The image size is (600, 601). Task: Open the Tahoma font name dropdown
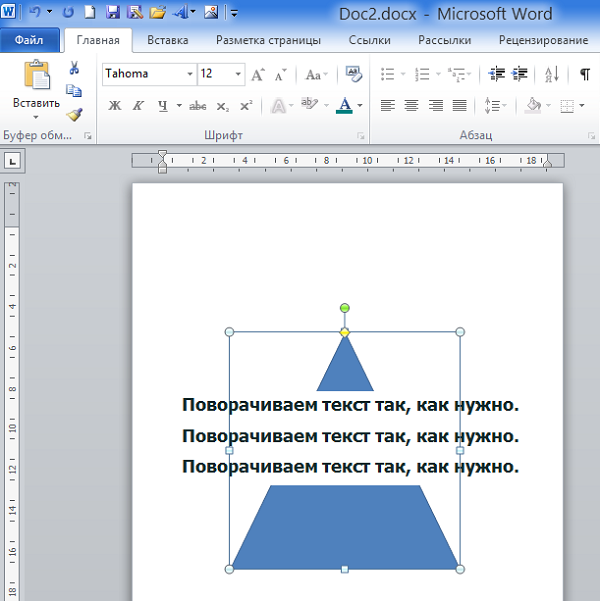coord(189,75)
